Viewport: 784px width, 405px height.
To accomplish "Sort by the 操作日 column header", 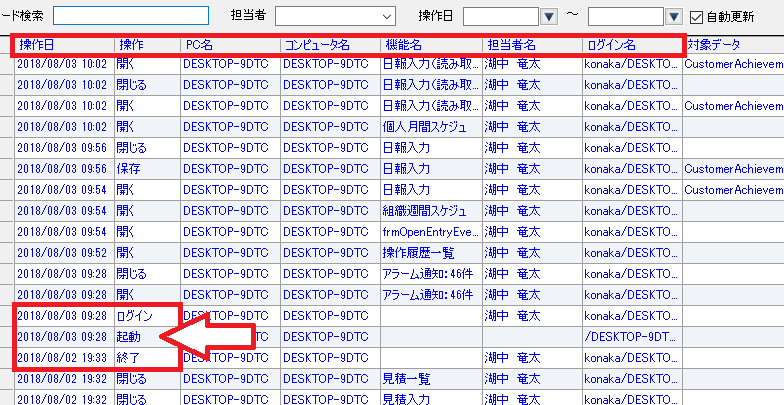I will [x=62, y=45].
